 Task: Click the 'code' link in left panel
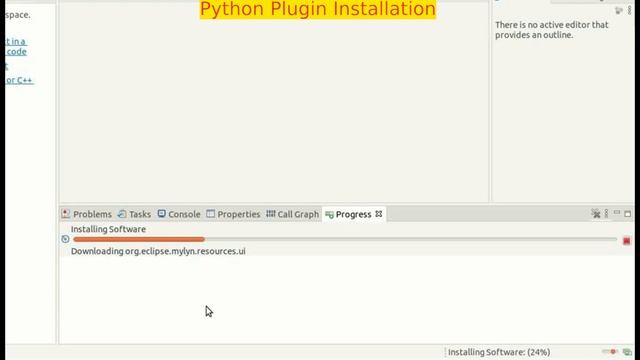point(16,52)
